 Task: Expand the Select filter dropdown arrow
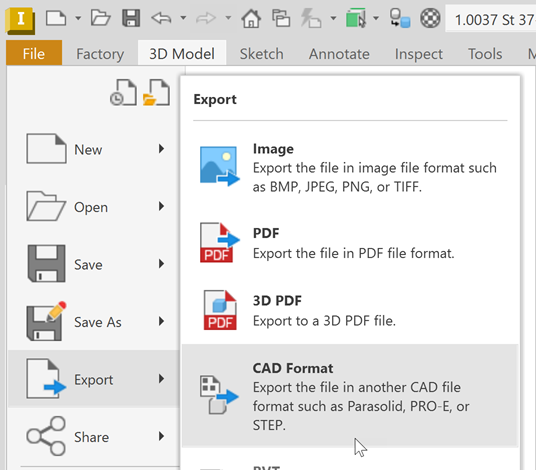(x=376, y=18)
